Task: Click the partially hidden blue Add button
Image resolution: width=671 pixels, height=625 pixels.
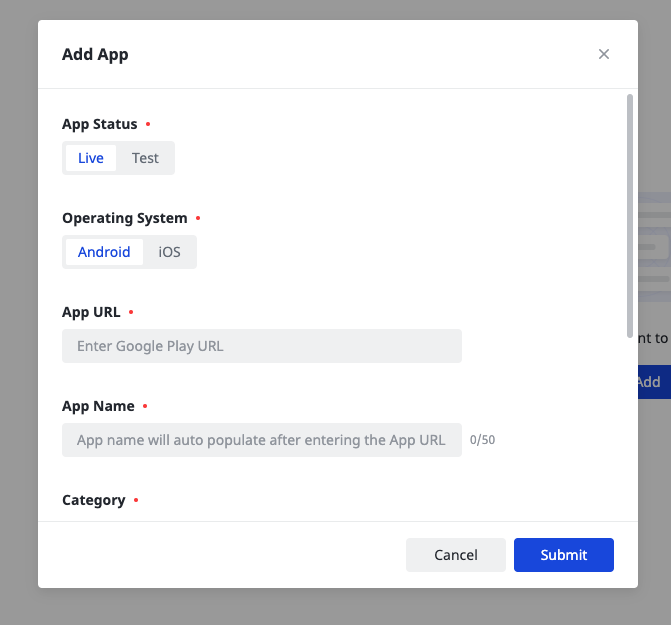Action: pos(652,382)
